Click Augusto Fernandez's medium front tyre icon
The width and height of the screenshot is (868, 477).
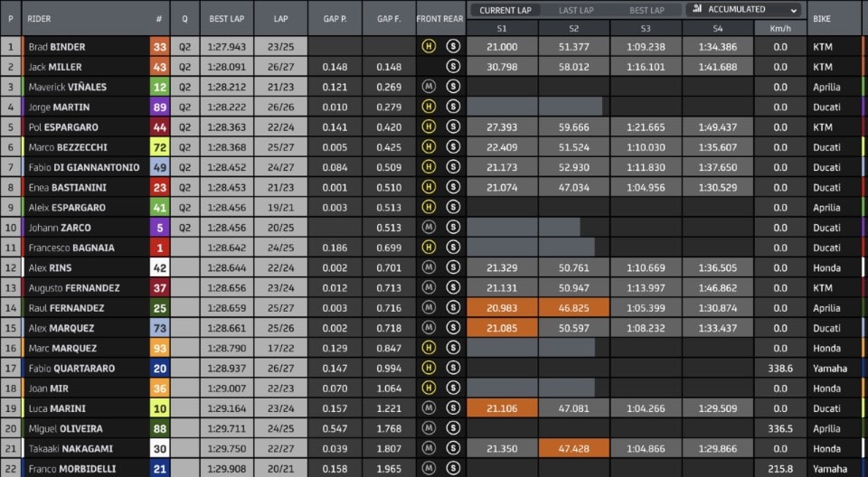tap(429, 288)
